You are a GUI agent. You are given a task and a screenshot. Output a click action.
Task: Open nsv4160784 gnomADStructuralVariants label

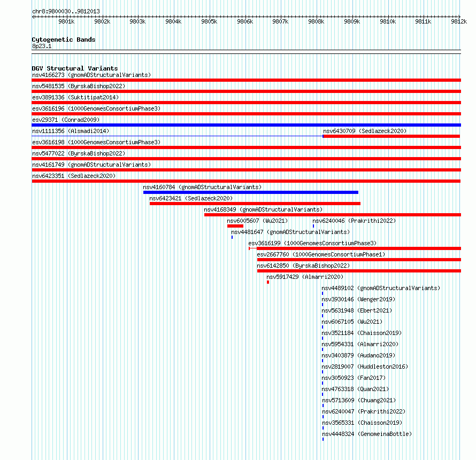(202, 187)
